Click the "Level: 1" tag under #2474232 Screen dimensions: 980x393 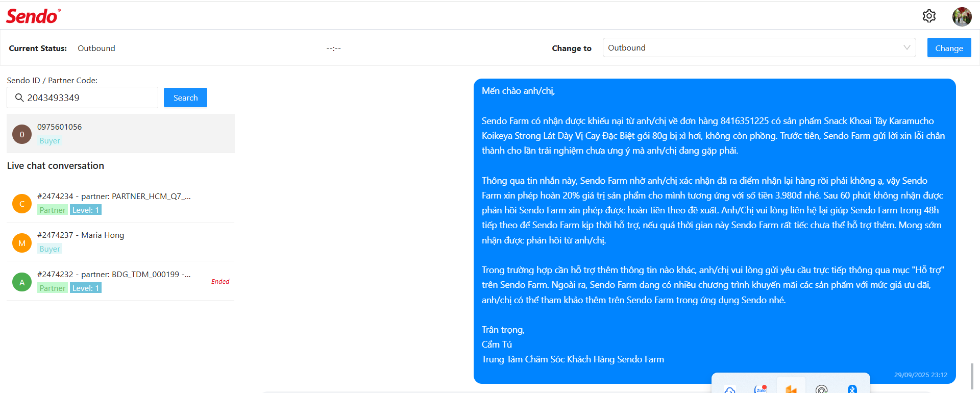pos(86,288)
